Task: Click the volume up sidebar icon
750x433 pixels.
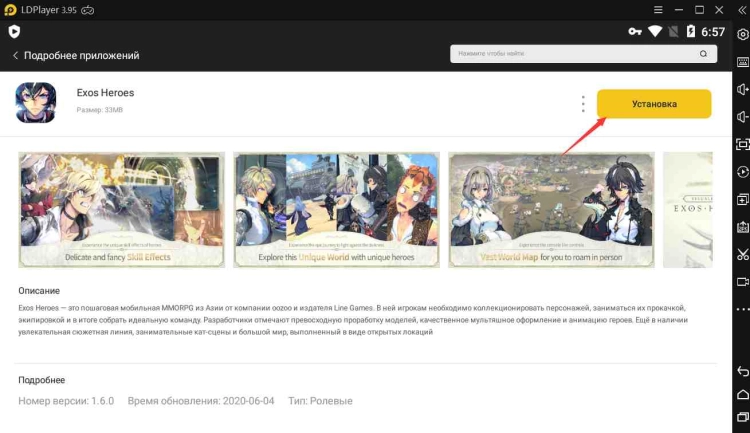Action: point(742,90)
